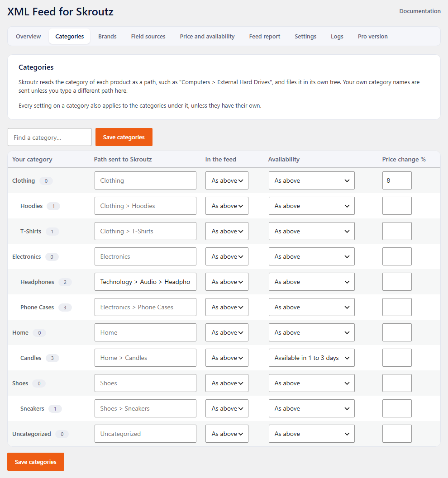Open Availability dropdown for Home
The width and height of the screenshot is (448, 478).
[312, 332]
